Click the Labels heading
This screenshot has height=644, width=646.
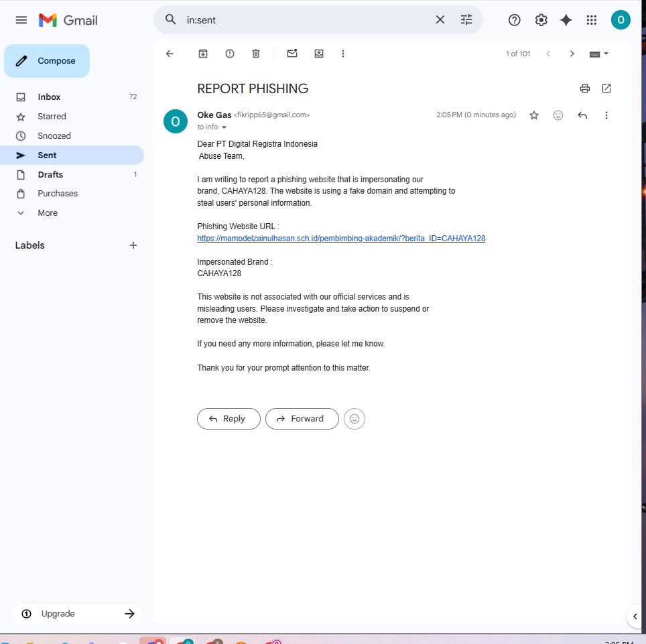click(x=29, y=245)
